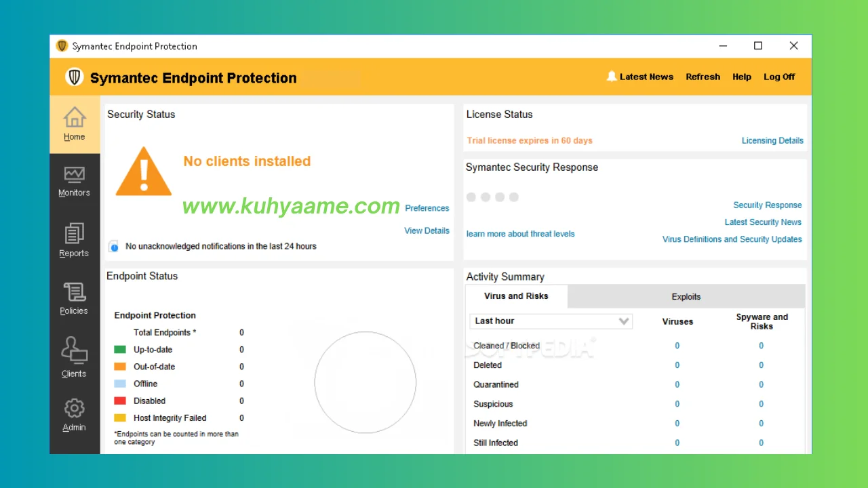Open Virus Definitions and Security Updates link
Image resolution: width=868 pixels, height=488 pixels.
click(x=732, y=239)
